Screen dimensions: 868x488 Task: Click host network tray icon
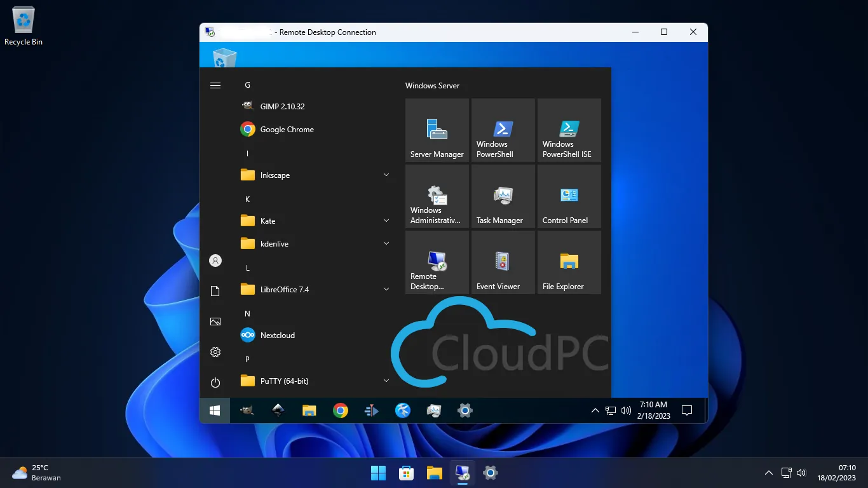786,473
